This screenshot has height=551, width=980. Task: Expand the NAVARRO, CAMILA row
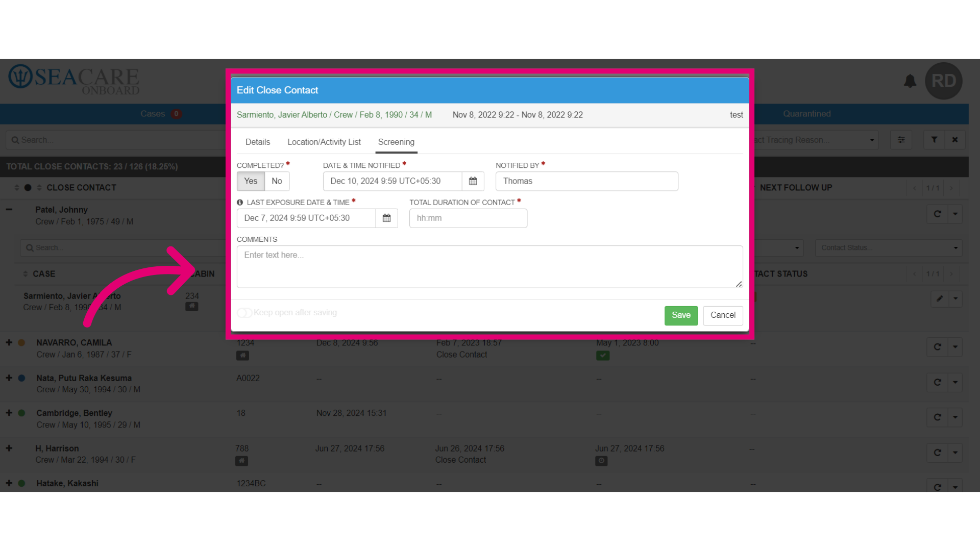point(9,343)
